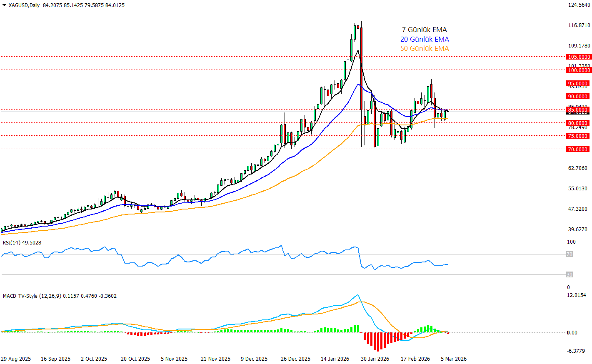Click the XAGUSD,Daily symbol title
592x364 pixels.
(24, 5)
